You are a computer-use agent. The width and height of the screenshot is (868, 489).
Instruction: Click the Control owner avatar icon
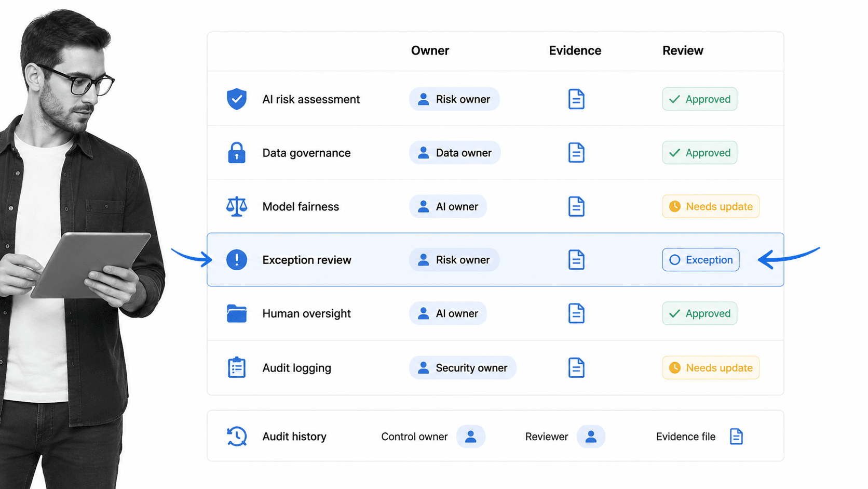pos(471,437)
